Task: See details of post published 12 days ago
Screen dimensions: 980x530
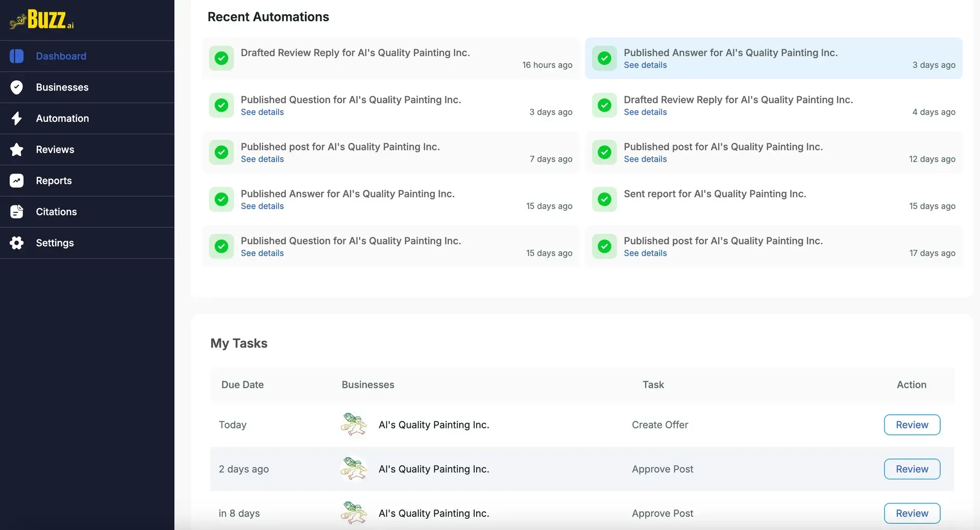Action: click(x=645, y=159)
